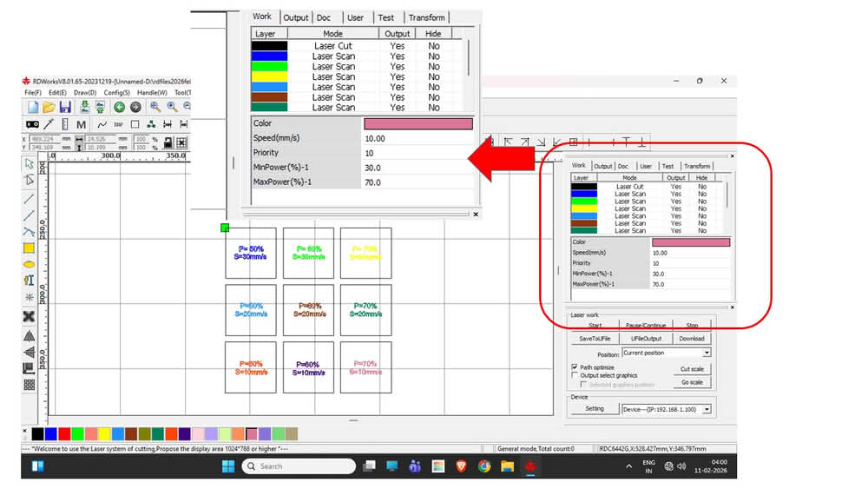Open the device Setting button
Viewport: 868px width, 489px height.
point(595,409)
